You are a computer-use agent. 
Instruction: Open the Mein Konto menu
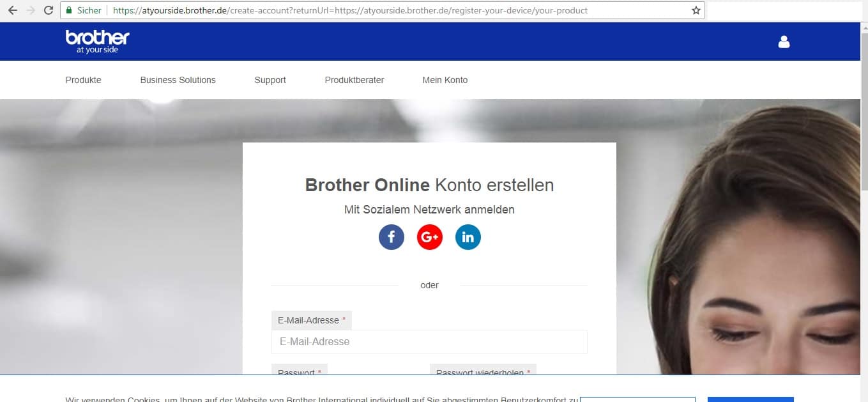(x=445, y=80)
